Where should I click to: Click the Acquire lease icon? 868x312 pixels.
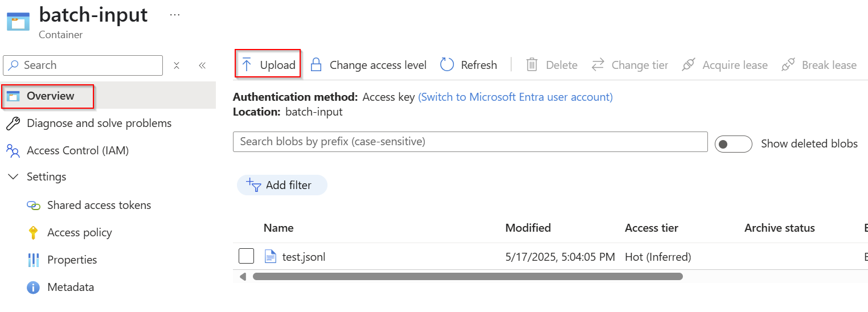click(x=689, y=65)
